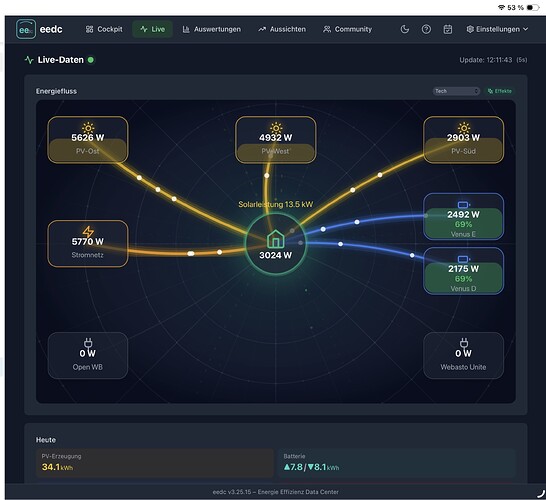Click the plug icon on Webasto Unite
Screen dimensions: 546x500
click(x=464, y=343)
